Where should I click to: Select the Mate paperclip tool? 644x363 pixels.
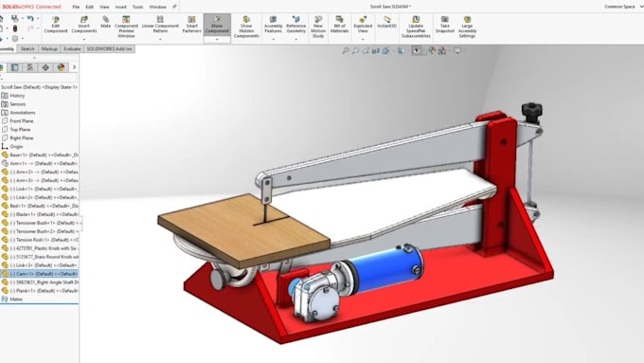(x=105, y=22)
